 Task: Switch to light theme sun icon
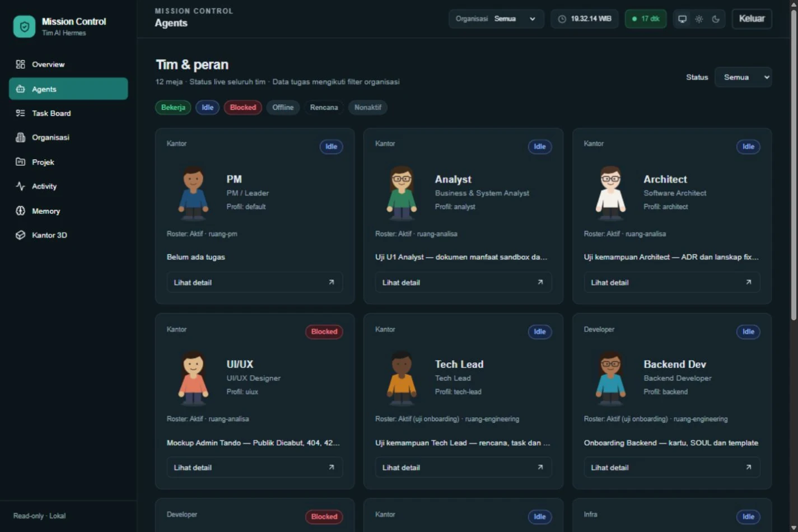pos(699,19)
